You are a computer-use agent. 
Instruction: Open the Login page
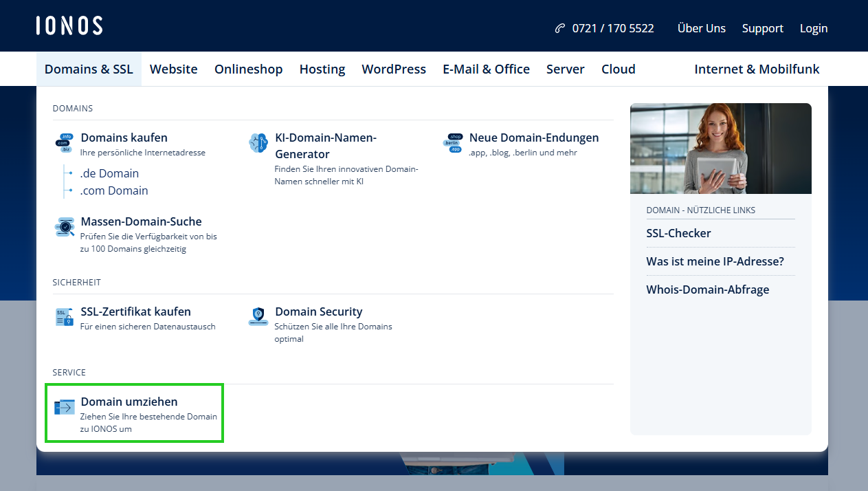point(813,28)
